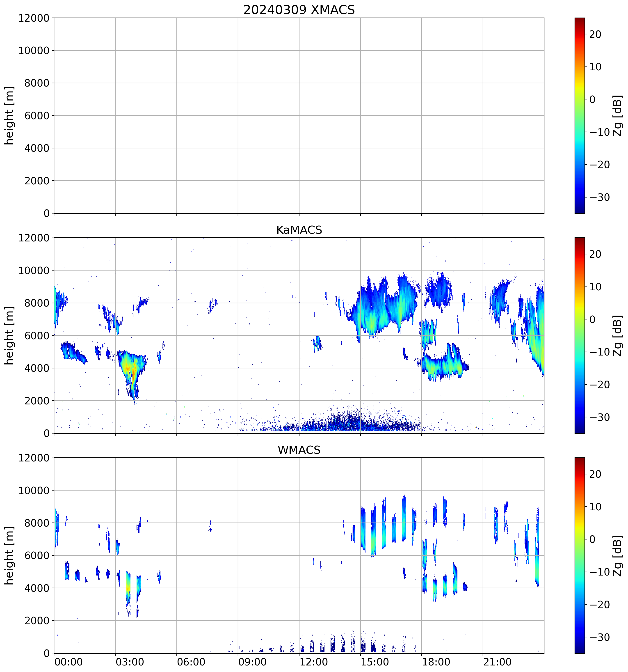Click the 10000 tick on KaMACS axis

[x=34, y=271]
